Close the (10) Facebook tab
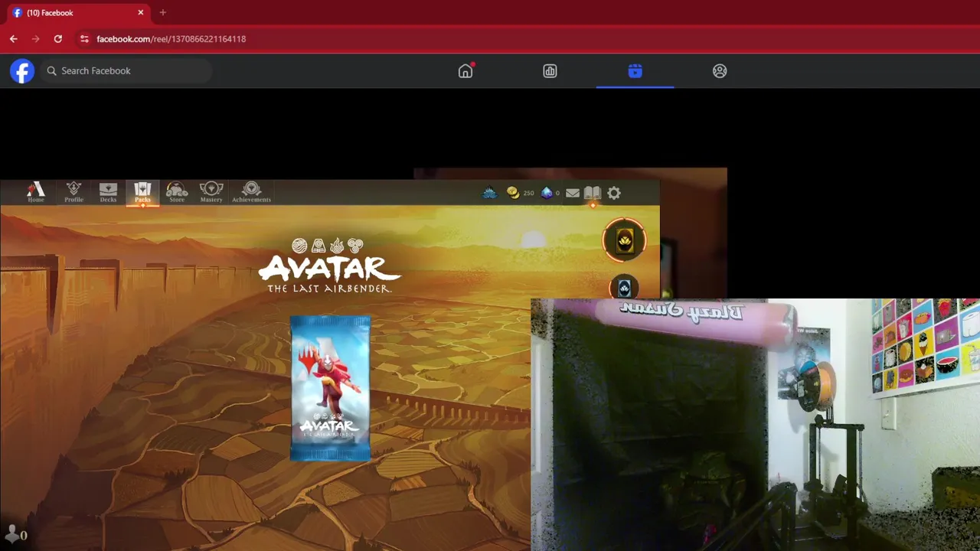This screenshot has height=551, width=980. coord(141,12)
